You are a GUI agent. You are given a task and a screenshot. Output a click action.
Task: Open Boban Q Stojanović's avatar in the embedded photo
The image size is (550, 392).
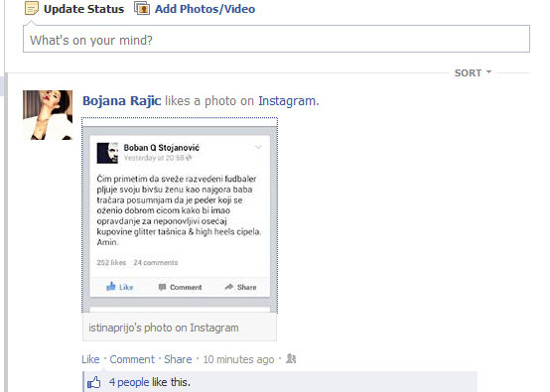tap(107, 153)
